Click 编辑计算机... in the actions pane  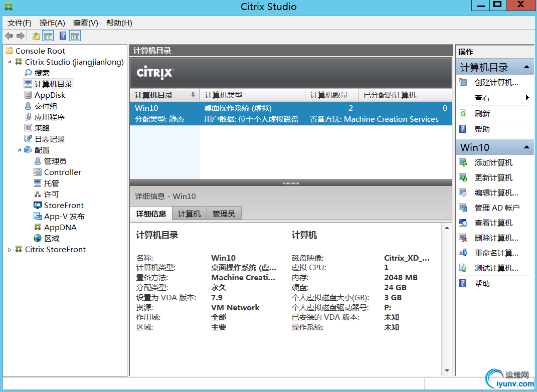496,193
